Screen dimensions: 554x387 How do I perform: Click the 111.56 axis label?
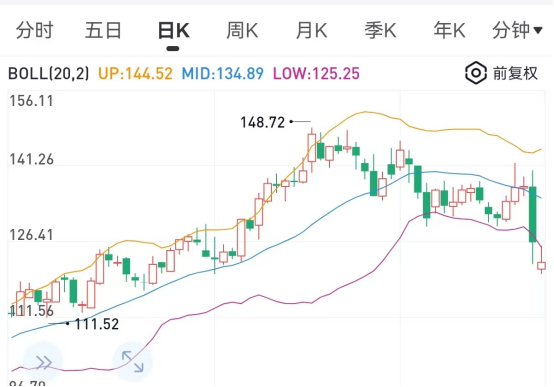point(31,311)
